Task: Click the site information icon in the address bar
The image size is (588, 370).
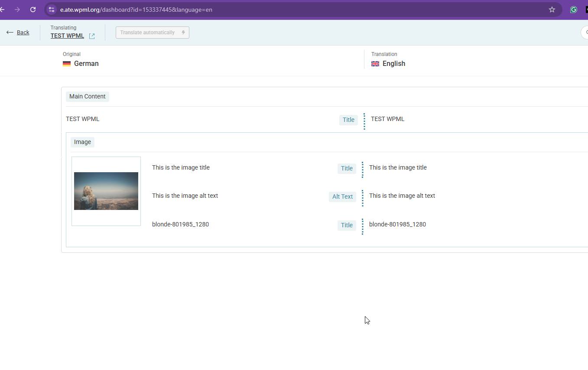Action: click(x=52, y=10)
